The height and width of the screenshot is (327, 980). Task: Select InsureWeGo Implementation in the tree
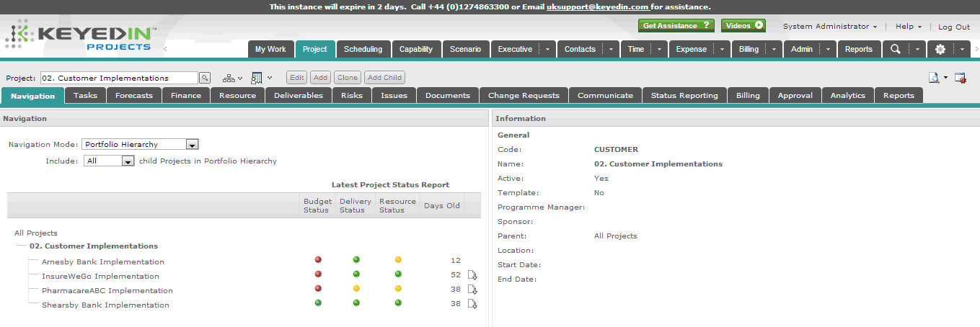(100, 276)
